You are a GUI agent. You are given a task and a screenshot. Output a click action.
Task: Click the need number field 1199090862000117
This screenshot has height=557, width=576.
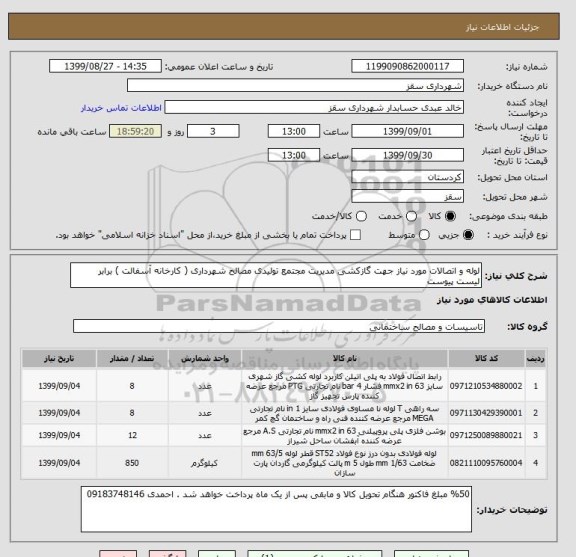[407, 67]
